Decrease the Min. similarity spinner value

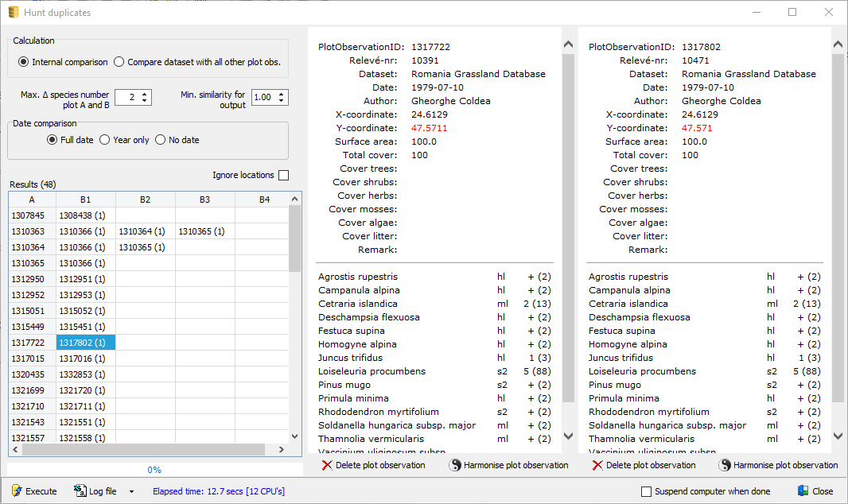coord(282,101)
